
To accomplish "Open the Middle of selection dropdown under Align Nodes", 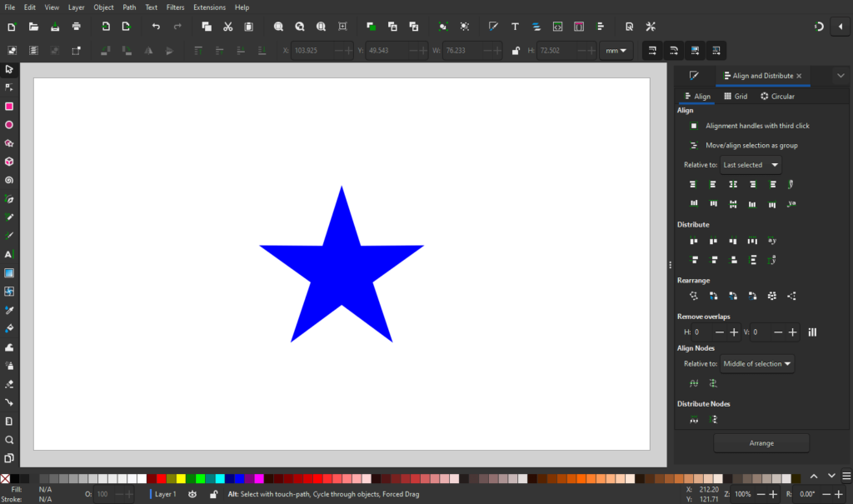I will (x=756, y=363).
